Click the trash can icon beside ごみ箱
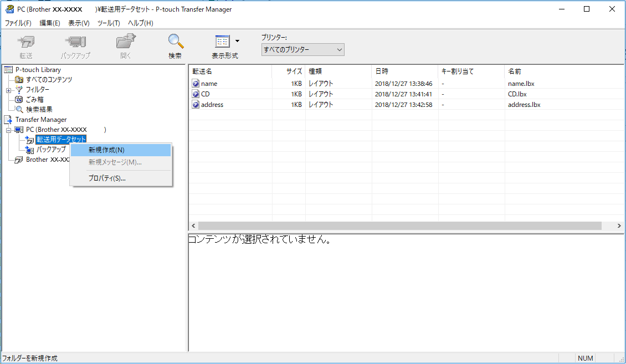 [x=19, y=100]
